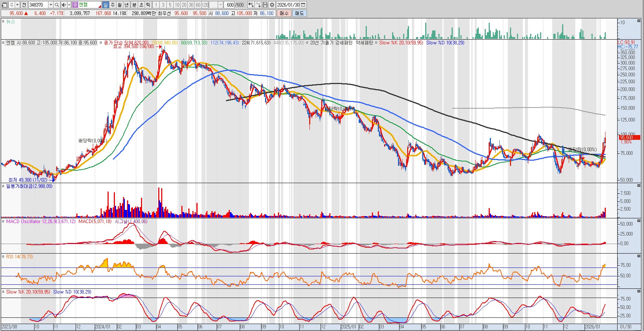Switch to 년 yearly chart period

[127, 5]
